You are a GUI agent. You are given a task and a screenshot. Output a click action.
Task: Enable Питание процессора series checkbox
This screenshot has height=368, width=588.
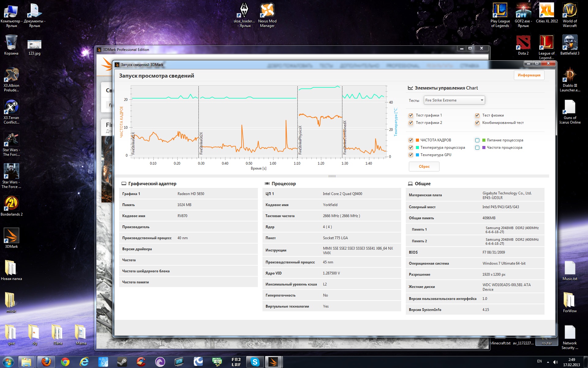(x=477, y=140)
